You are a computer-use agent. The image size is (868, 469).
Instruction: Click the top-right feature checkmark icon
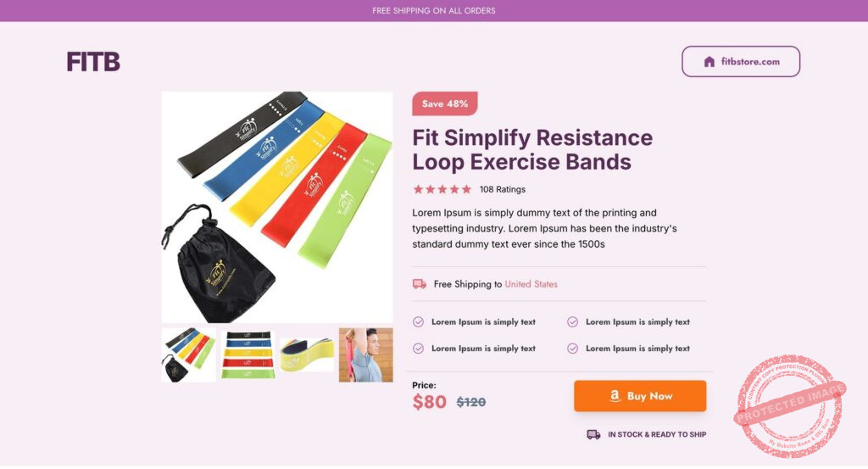pos(572,322)
